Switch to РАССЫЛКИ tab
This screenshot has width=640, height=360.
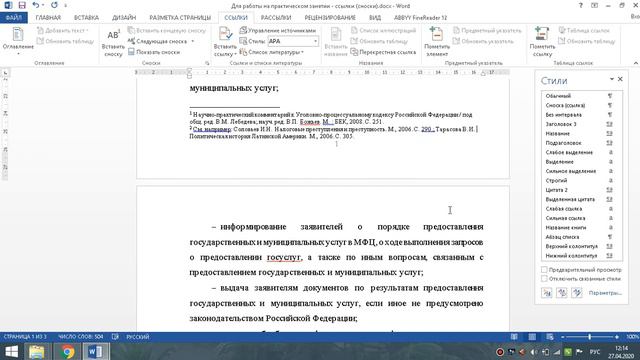(276, 18)
